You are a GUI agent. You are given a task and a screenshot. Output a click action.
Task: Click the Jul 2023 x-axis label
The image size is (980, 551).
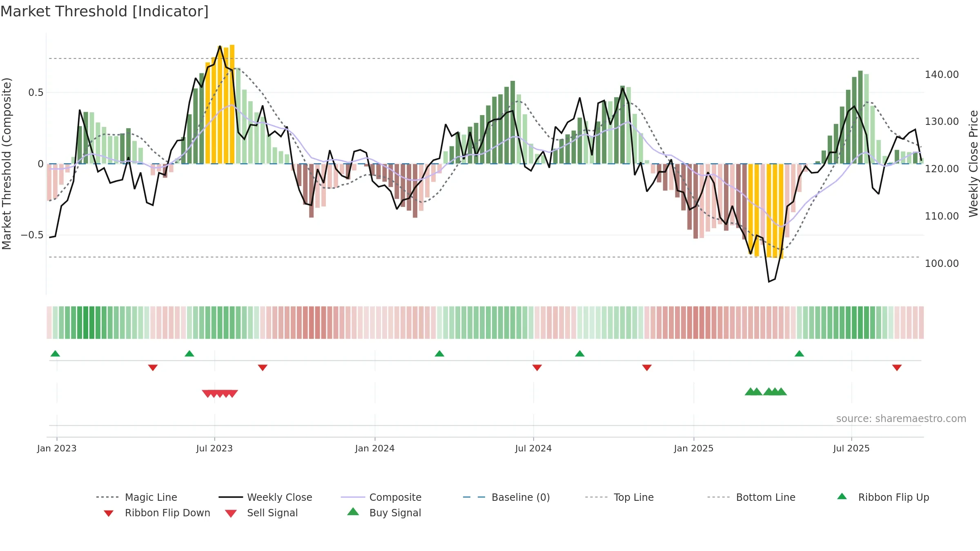coord(214,448)
